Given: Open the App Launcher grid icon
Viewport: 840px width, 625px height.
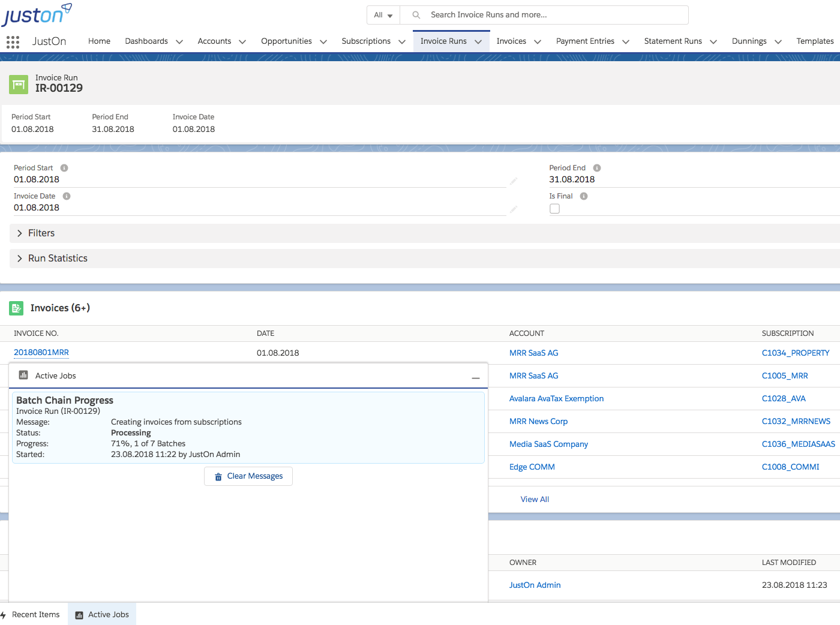Looking at the screenshot, I should coord(13,41).
